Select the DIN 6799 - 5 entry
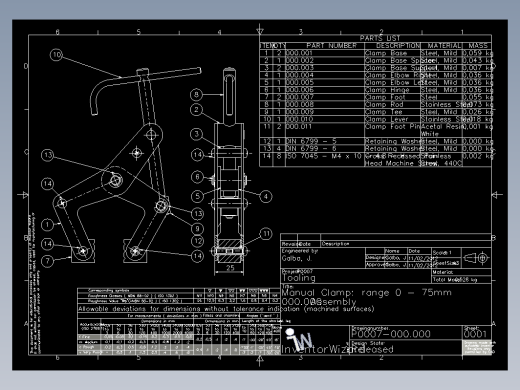The width and height of the screenshot is (520, 390). [311, 141]
